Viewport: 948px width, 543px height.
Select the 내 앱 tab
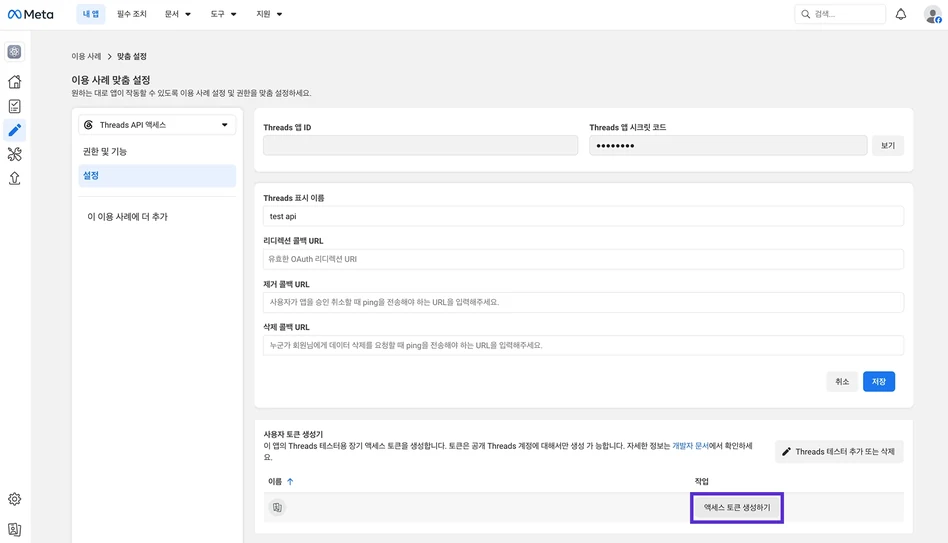pos(91,14)
